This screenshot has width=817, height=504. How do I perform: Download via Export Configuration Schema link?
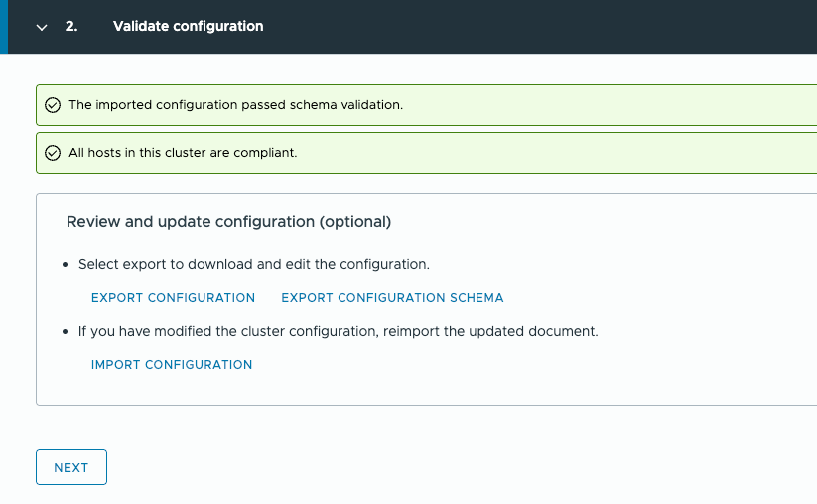click(x=392, y=298)
